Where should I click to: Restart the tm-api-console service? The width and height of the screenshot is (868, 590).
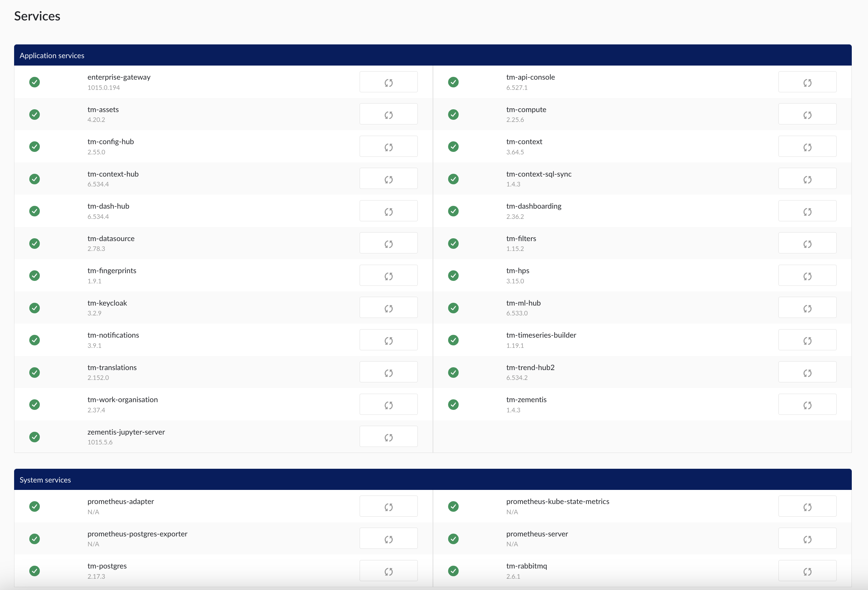(x=807, y=82)
